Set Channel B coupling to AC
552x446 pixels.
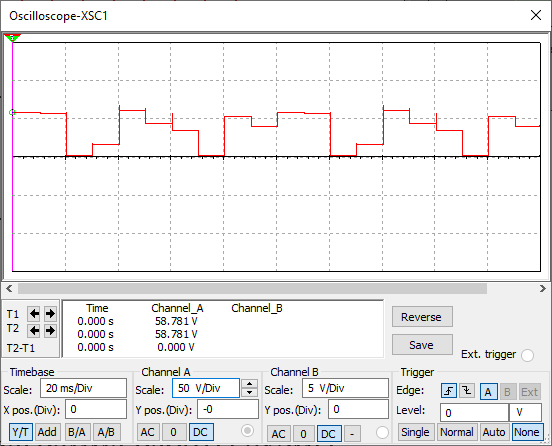click(278, 434)
